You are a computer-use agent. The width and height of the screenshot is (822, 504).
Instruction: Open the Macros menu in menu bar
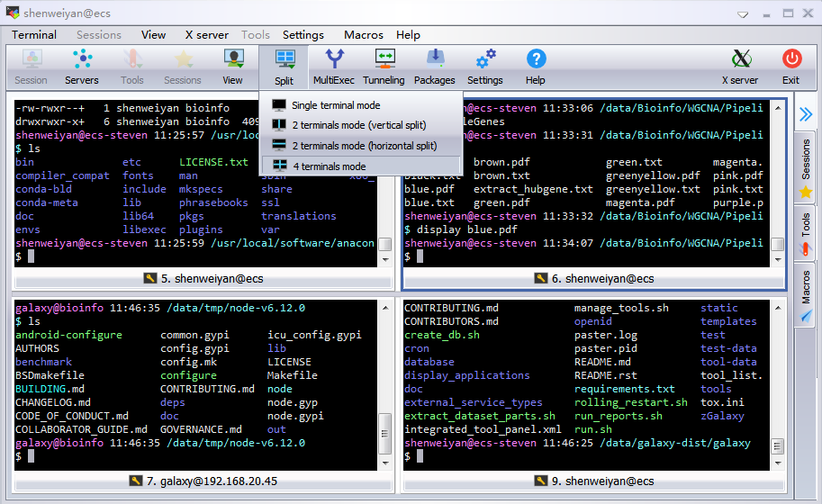click(x=363, y=35)
